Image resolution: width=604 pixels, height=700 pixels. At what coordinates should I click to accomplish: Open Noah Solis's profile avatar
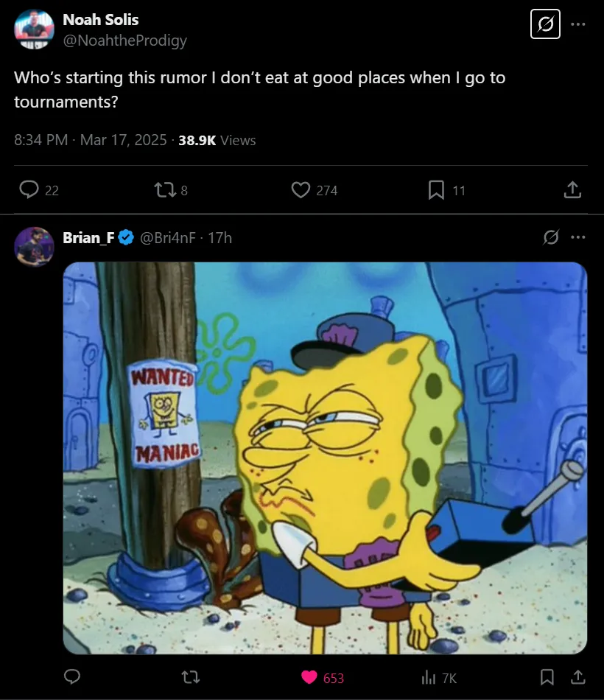pyautogui.click(x=33, y=29)
